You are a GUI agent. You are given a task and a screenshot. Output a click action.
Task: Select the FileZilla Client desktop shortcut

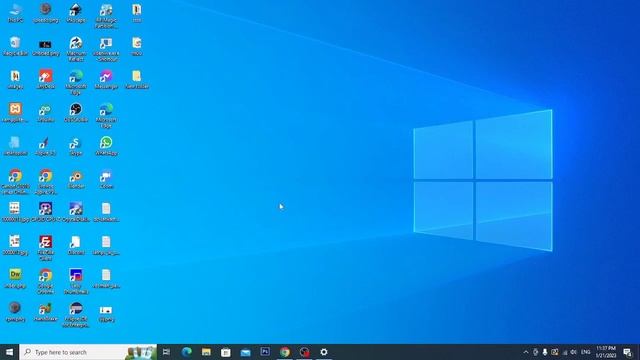pos(45,248)
